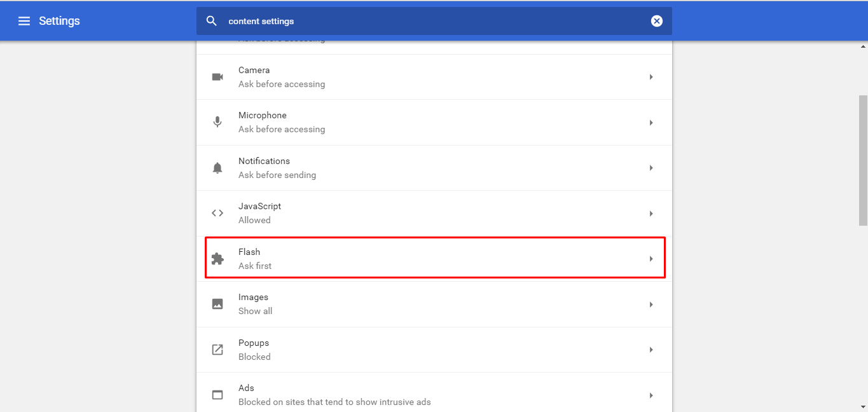Click the Ads window icon
Screen dimensions: 868x412
point(217,395)
